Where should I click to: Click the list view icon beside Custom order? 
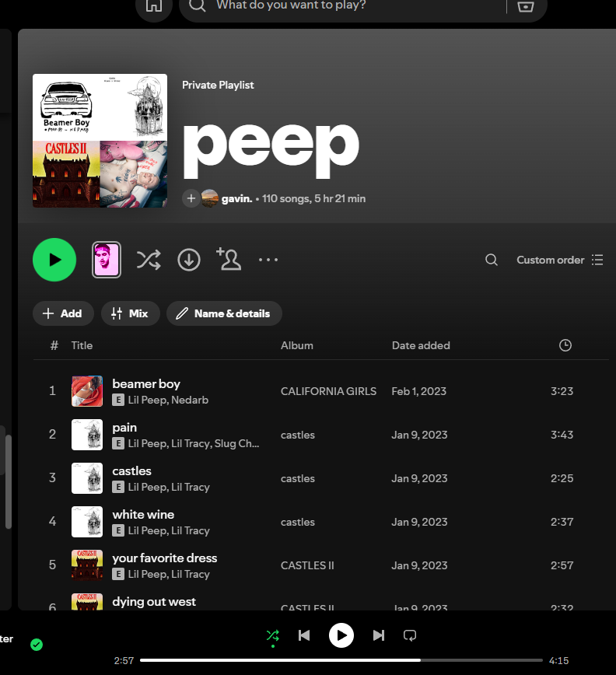(x=597, y=260)
